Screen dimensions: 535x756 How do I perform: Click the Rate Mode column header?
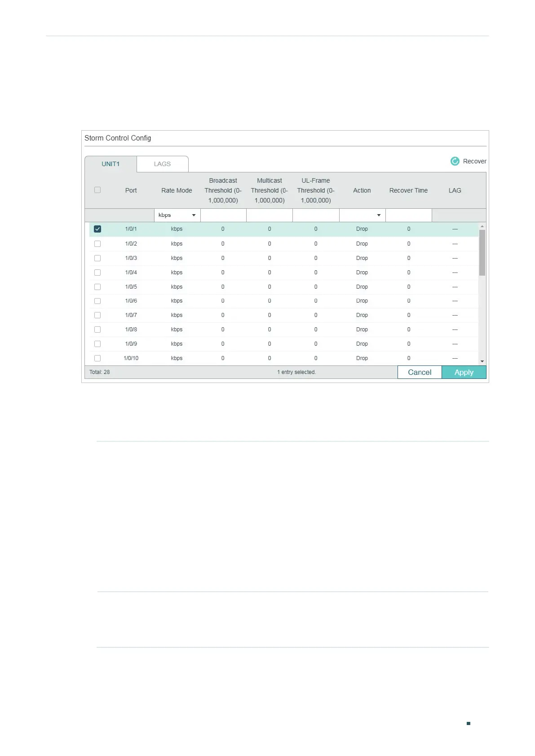(177, 190)
